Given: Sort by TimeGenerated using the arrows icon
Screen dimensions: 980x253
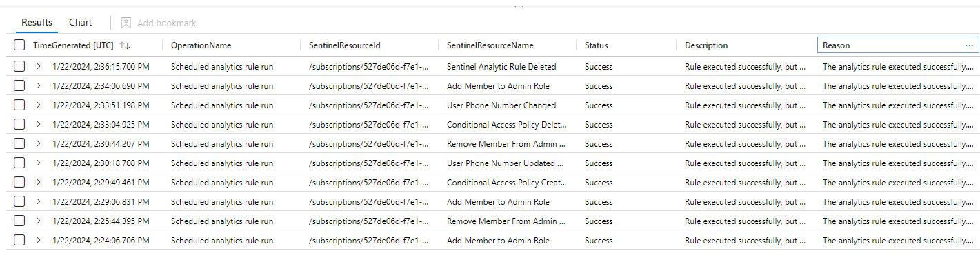Looking at the screenshot, I should [x=125, y=45].
